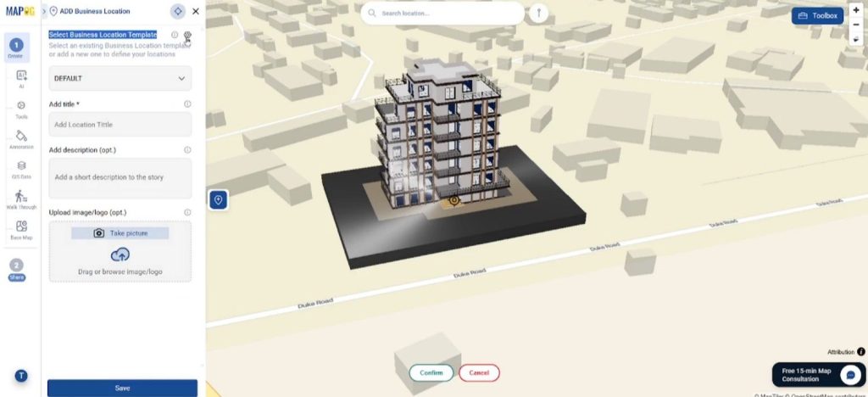Open Free 15-min Map Consultation chat
This screenshot has height=397, width=868.
coord(818,375)
